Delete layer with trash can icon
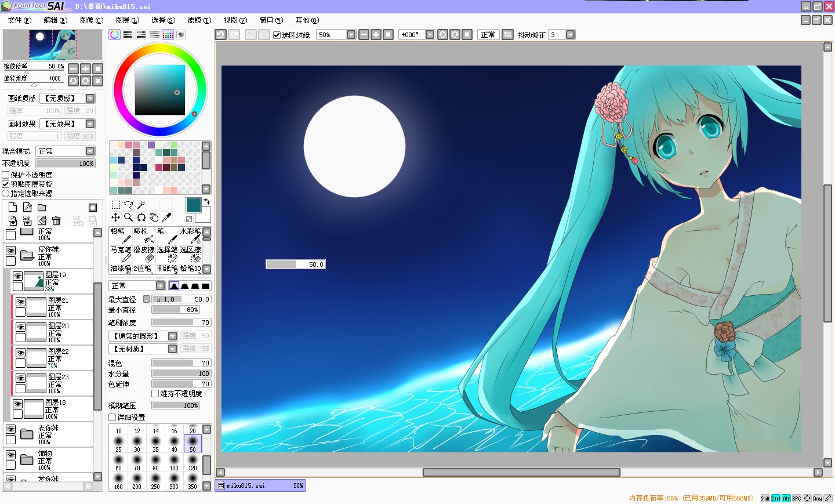The image size is (835, 504). pos(56,220)
